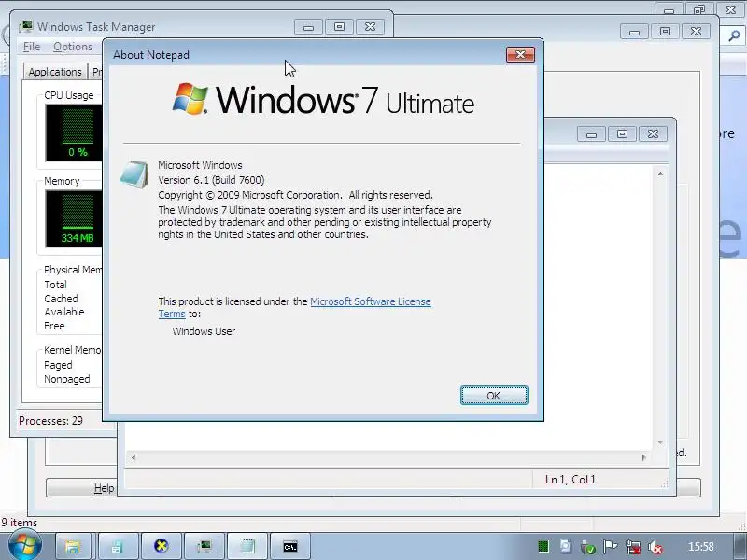Open the Command Prompt taskbar button

(x=290, y=546)
